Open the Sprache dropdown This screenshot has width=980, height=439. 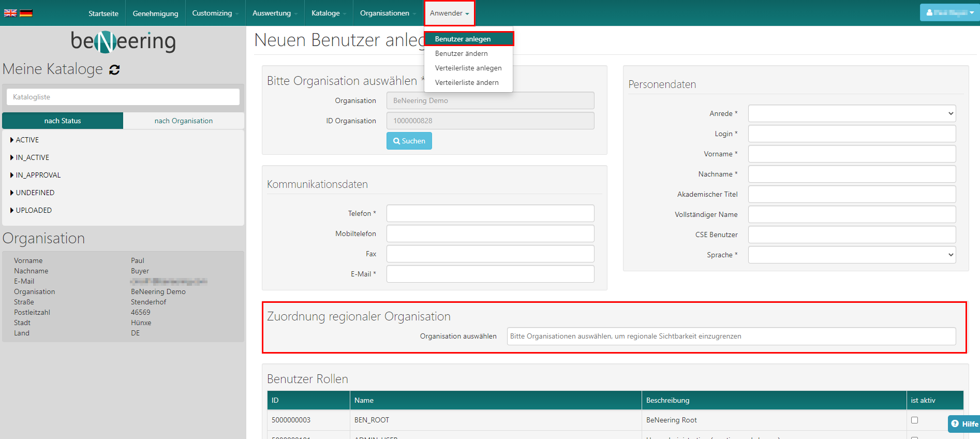click(x=851, y=255)
